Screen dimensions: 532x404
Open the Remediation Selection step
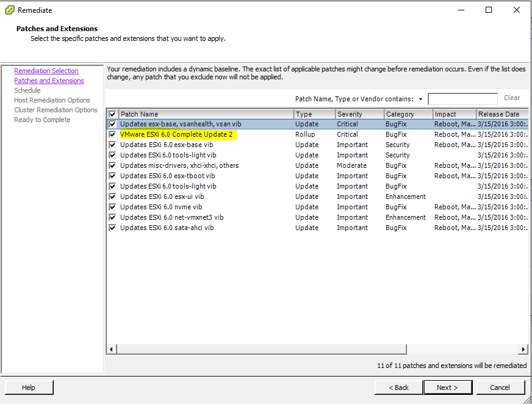(x=46, y=71)
